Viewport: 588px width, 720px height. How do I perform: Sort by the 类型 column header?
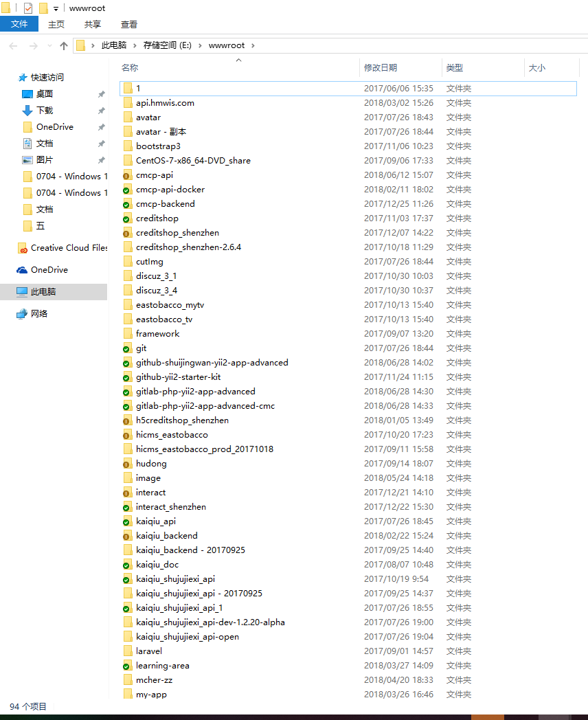click(x=455, y=68)
